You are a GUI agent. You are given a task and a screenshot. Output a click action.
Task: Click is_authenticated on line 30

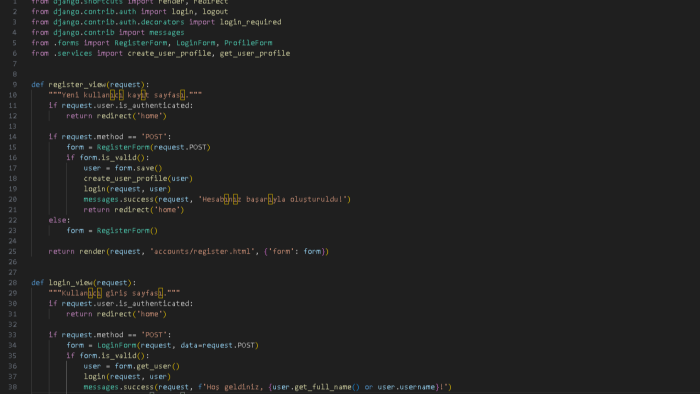pos(156,303)
